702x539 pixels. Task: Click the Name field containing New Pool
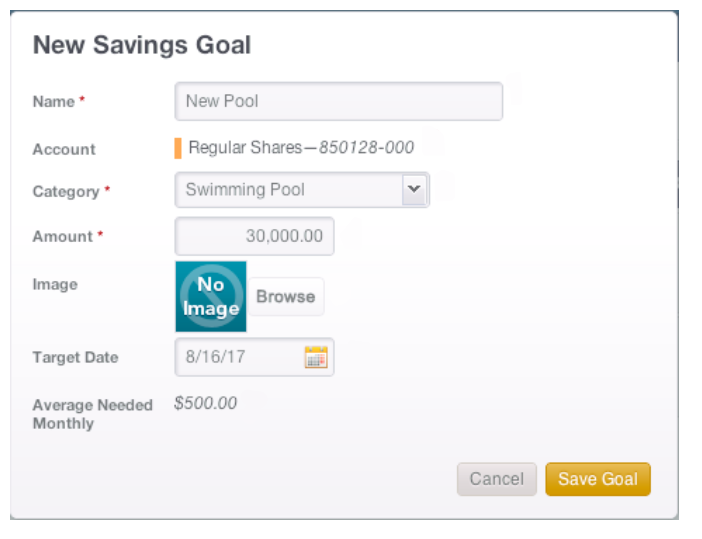point(339,101)
